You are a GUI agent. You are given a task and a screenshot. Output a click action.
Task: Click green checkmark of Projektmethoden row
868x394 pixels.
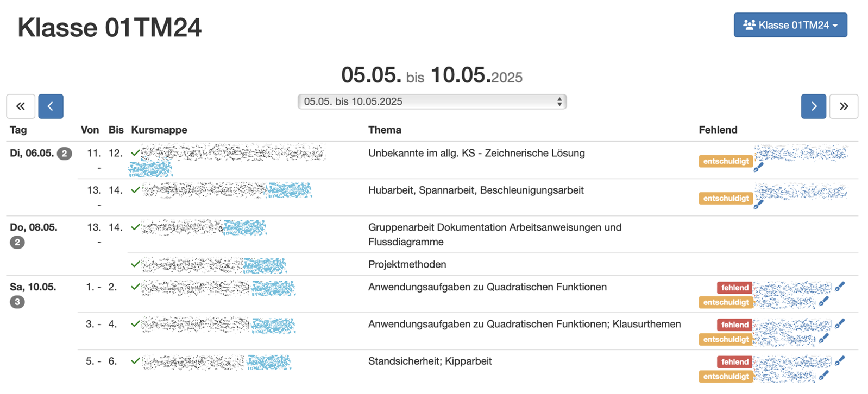pos(135,264)
